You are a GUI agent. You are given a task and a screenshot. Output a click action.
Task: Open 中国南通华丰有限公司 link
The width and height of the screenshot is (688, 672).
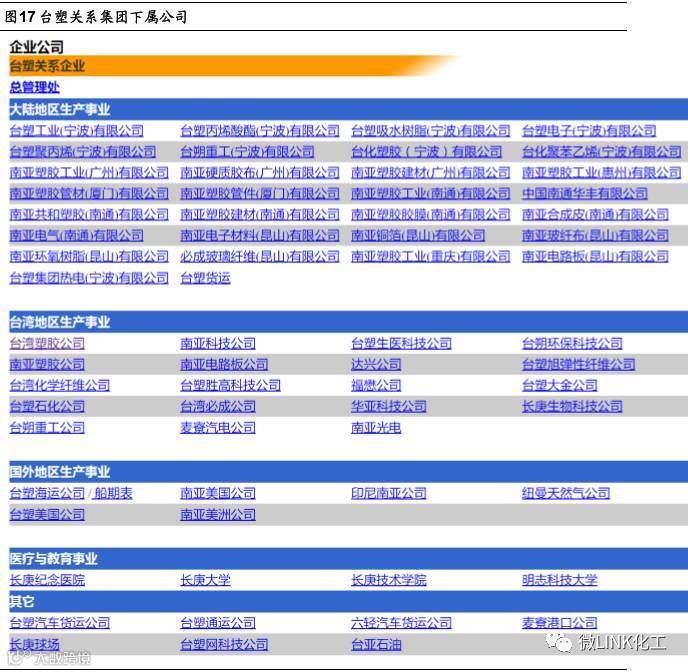[x=585, y=193]
